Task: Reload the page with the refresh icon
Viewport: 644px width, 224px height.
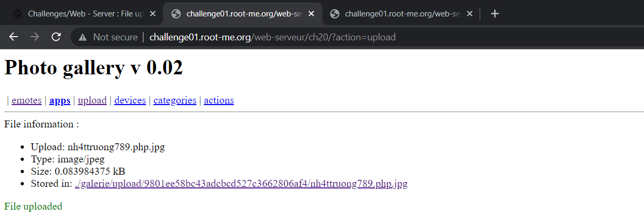Action: point(56,37)
